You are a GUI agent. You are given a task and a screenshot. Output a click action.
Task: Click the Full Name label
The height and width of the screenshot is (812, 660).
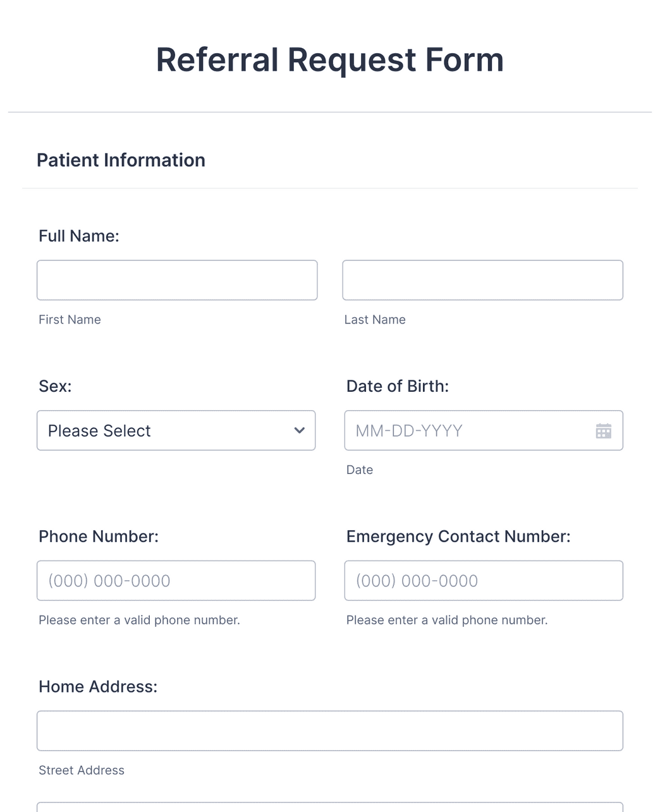pyautogui.click(x=78, y=235)
